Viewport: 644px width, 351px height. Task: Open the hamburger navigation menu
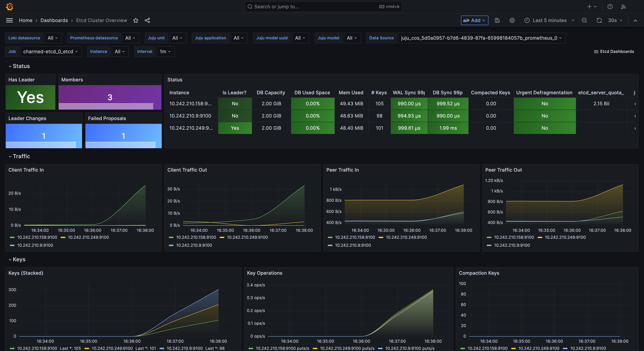[x=9, y=20]
